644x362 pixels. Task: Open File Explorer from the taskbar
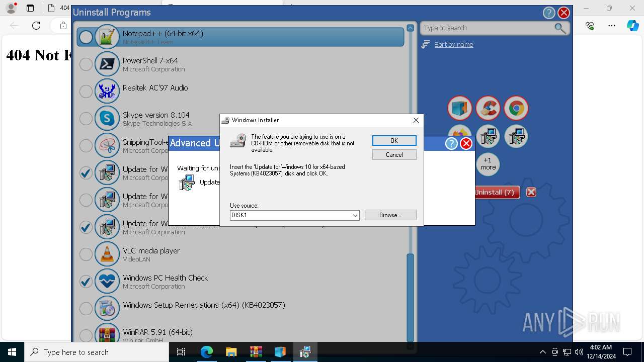pyautogui.click(x=231, y=352)
